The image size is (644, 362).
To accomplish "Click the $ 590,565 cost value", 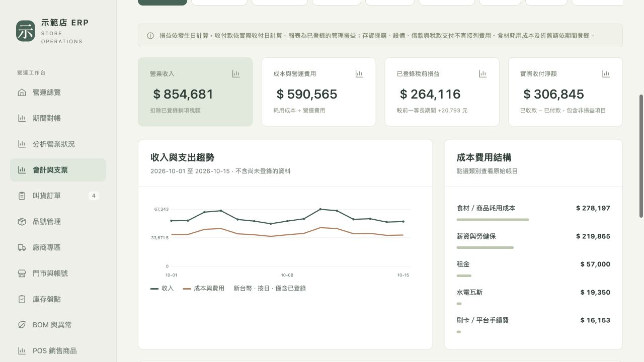I will click(x=307, y=94).
